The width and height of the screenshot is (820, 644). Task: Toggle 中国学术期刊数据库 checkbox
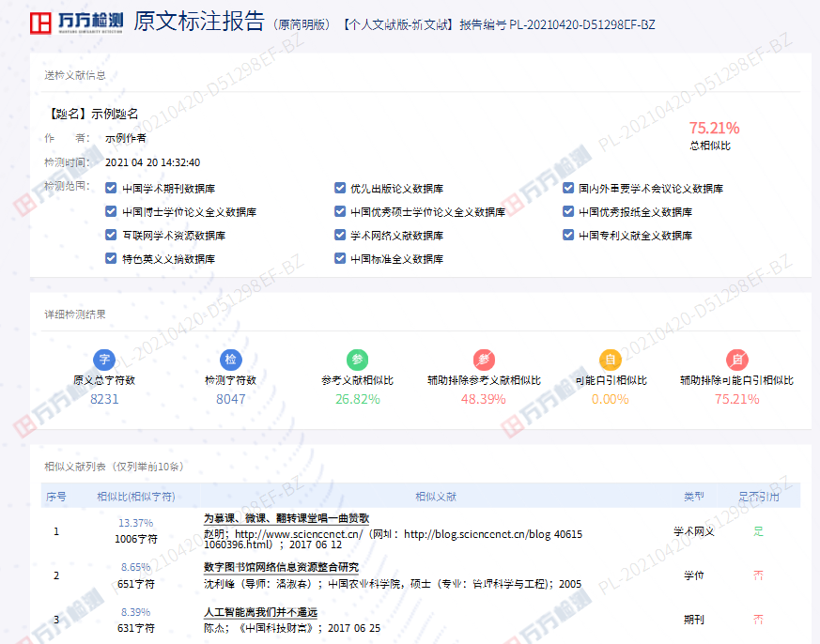[x=111, y=188]
